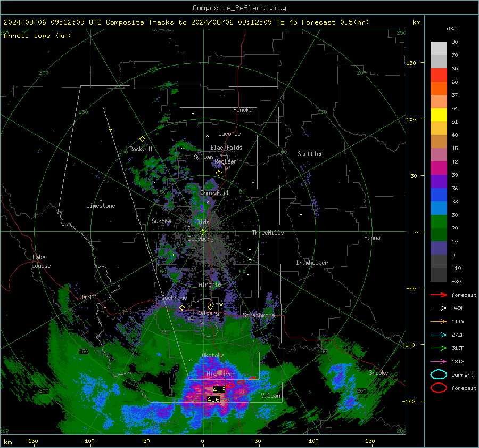Viewport: 479px width, 448px height.
Task: Click the Drumheller city label
Action: 312,263
